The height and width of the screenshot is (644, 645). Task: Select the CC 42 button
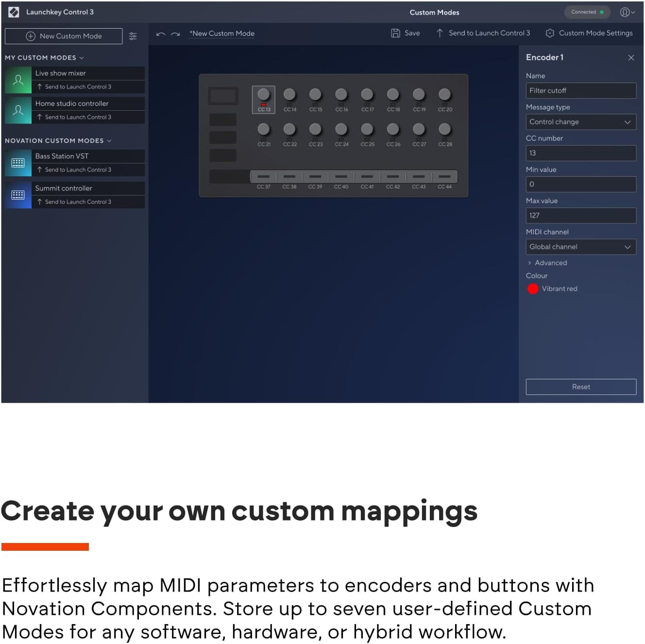coord(393,177)
